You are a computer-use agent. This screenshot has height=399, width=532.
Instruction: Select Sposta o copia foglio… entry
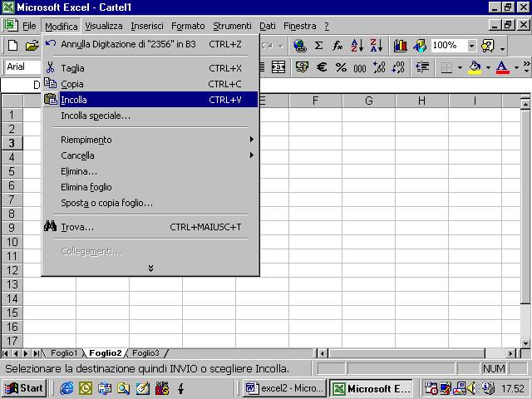coord(150,203)
